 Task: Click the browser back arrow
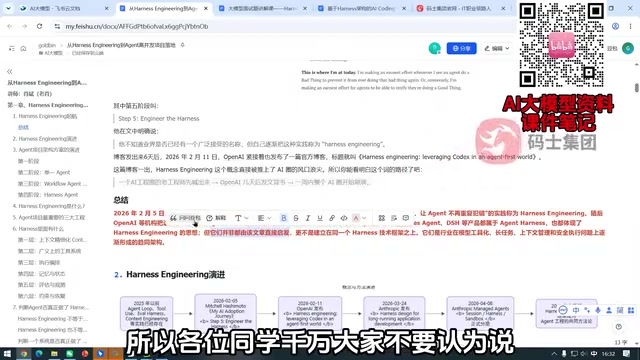[10, 26]
